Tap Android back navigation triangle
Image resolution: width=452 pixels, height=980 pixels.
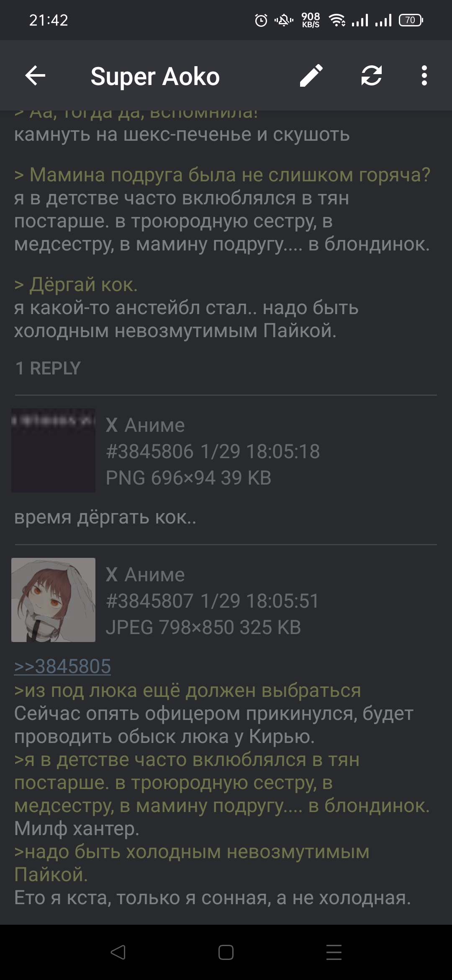[x=118, y=952]
